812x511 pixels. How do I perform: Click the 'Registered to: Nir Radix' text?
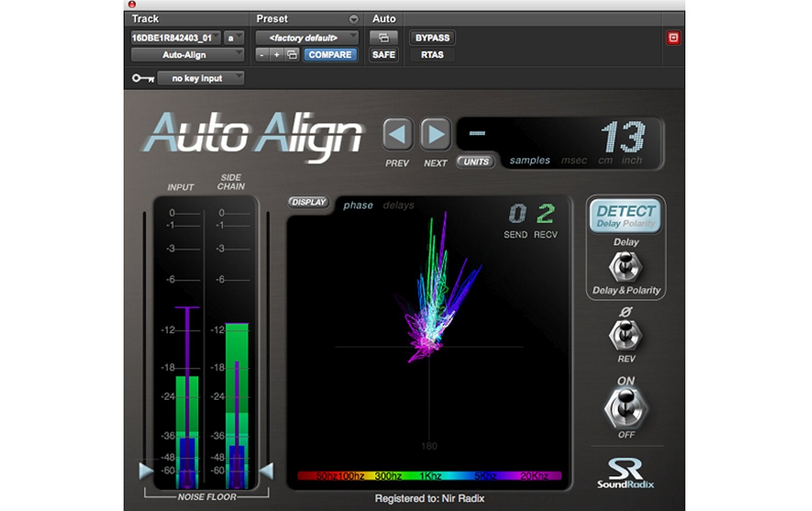[x=429, y=498]
